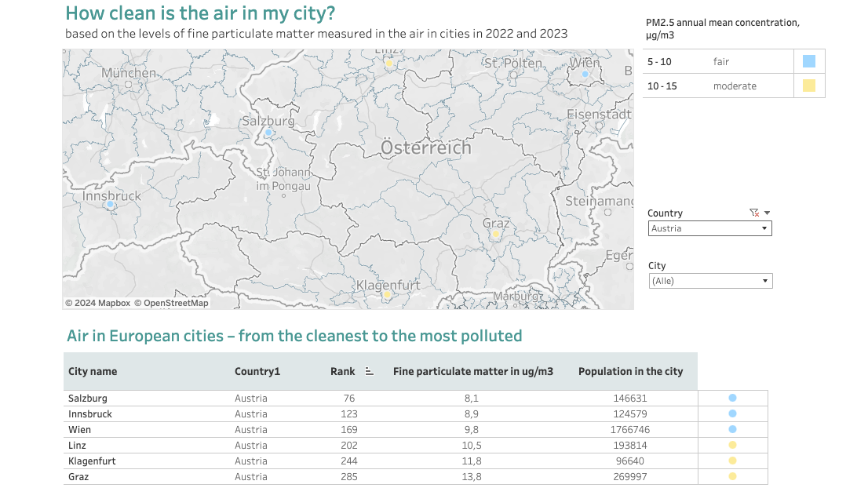Click the blue marker near Salzburg on the map
The image size is (868, 488).
(x=268, y=133)
